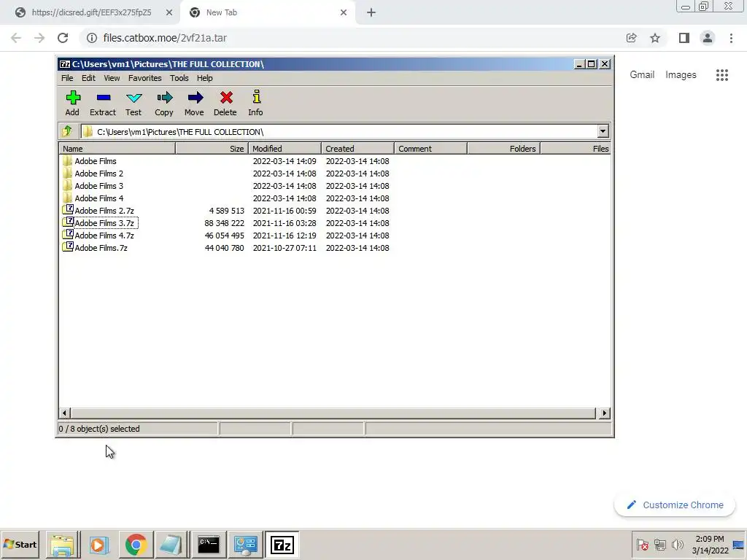Screen dimensions: 747x560
Task: Open the Favorites menu
Action: pyautogui.click(x=145, y=78)
